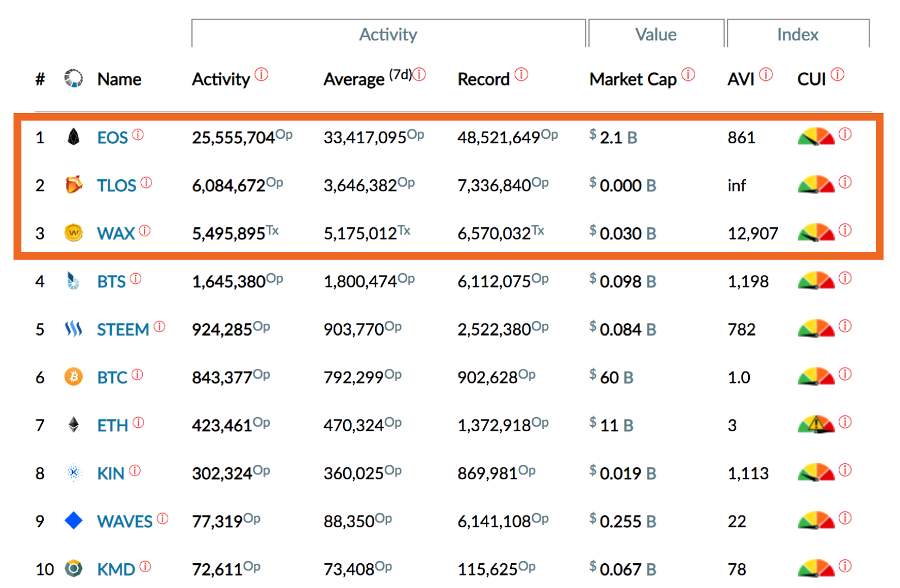Open the KMD coin link

pyautogui.click(x=116, y=569)
